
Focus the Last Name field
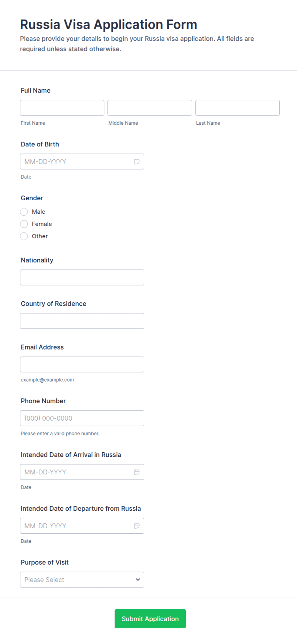tap(237, 108)
